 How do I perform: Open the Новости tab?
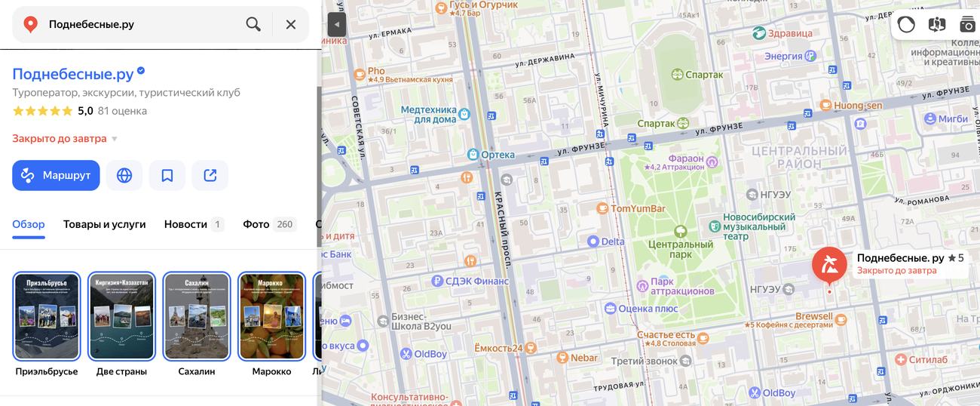[x=194, y=224]
